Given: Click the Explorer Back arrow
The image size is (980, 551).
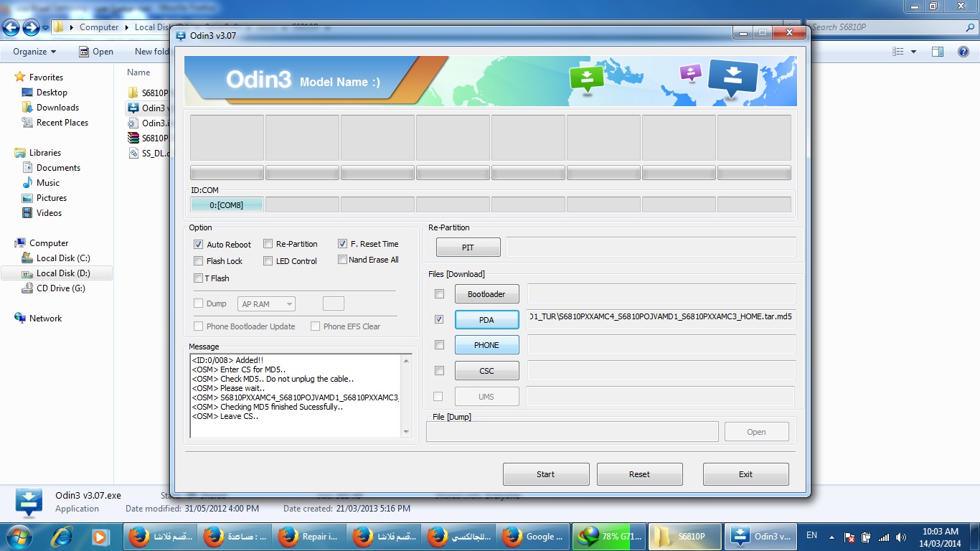Looking at the screenshot, I should 11,28.
